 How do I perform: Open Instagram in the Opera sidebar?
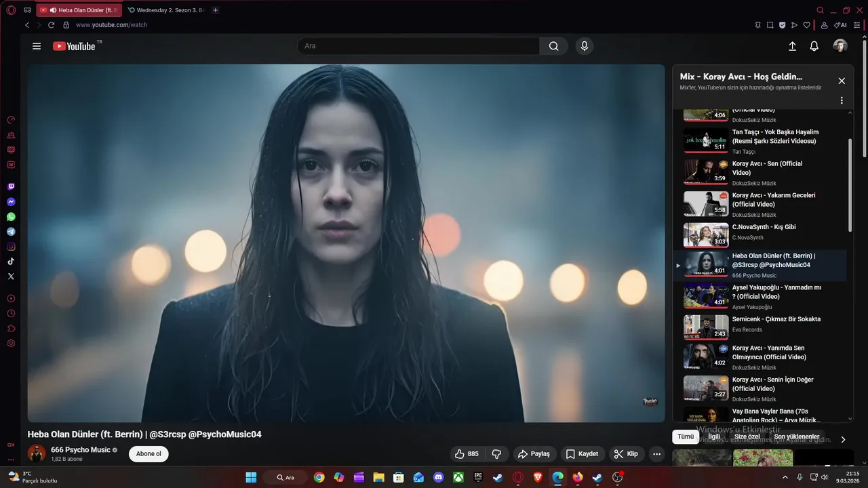click(x=11, y=247)
